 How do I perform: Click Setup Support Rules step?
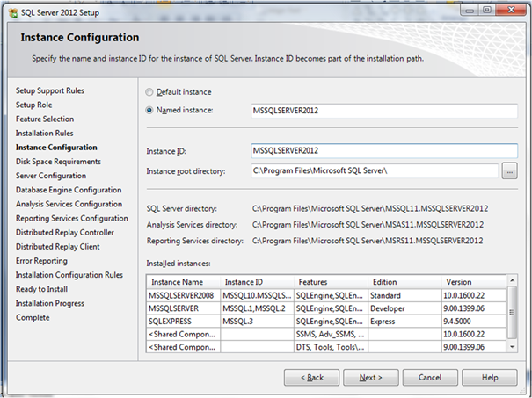tap(50, 90)
